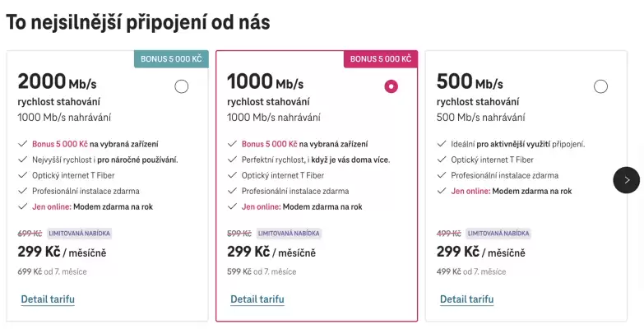
Task: Open Detail tarifu for 2000 Mb/s plan
Action: coord(48,299)
